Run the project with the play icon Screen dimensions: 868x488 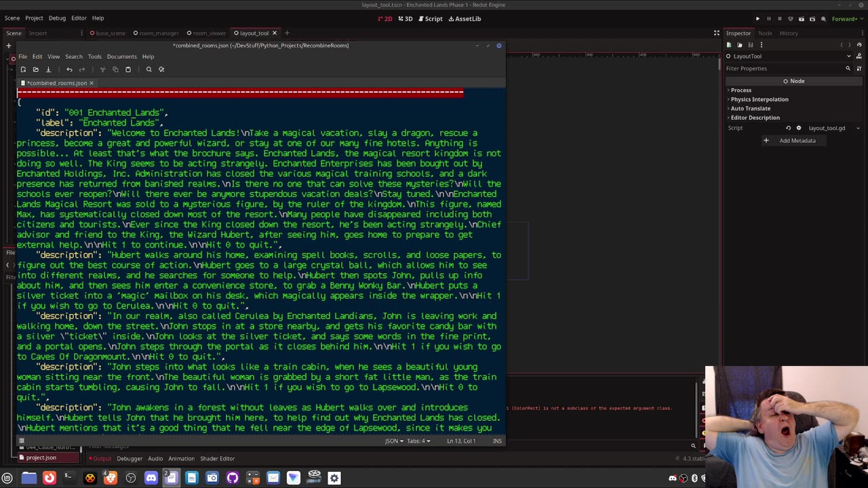pyautogui.click(x=757, y=19)
